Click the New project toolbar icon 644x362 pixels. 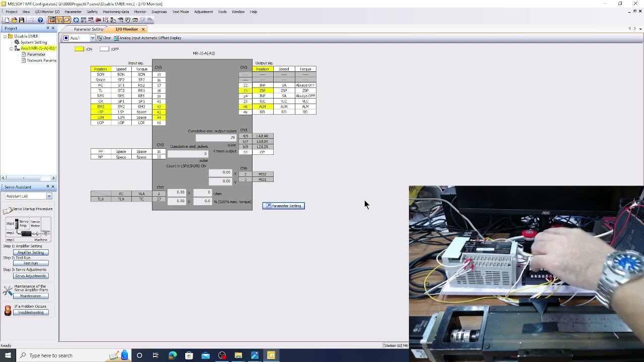point(7,20)
